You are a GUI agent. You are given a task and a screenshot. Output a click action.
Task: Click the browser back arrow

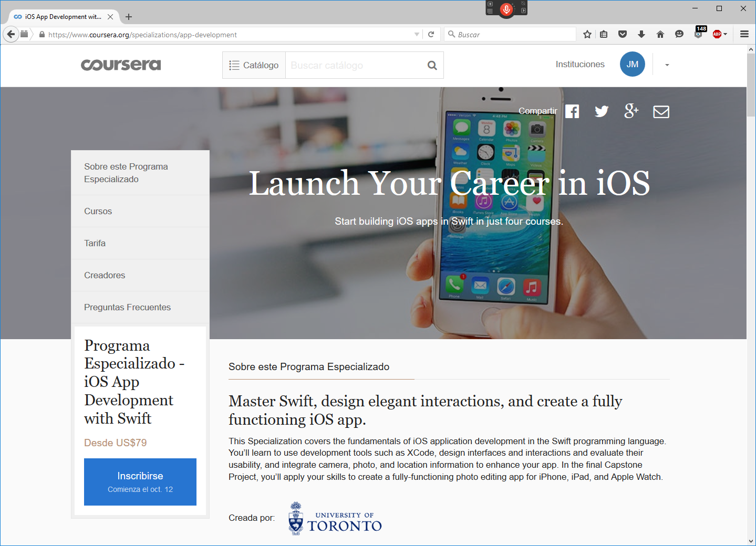pyautogui.click(x=11, y=34)
